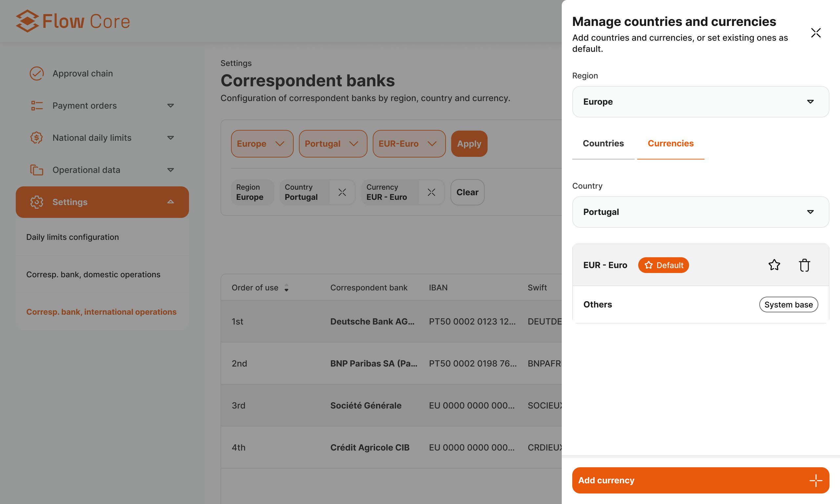Remove the Country Portugal filter chip
The height and width of the screenshot is (504, 840).
342,192
